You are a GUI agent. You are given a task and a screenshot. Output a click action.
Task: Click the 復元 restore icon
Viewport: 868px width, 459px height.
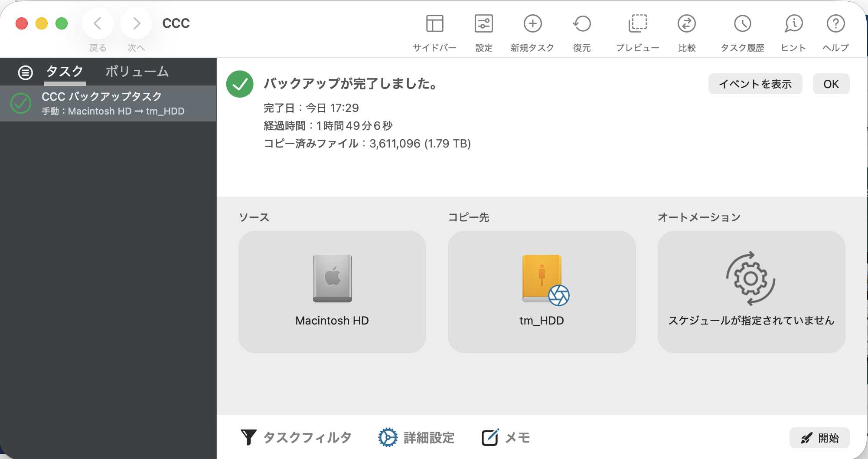[x=581, y=24]
